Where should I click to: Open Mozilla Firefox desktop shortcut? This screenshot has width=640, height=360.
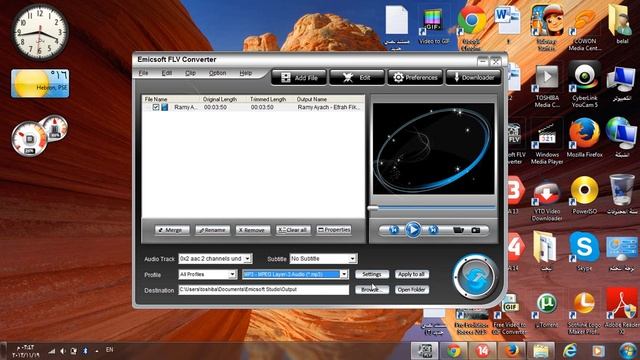584,138
